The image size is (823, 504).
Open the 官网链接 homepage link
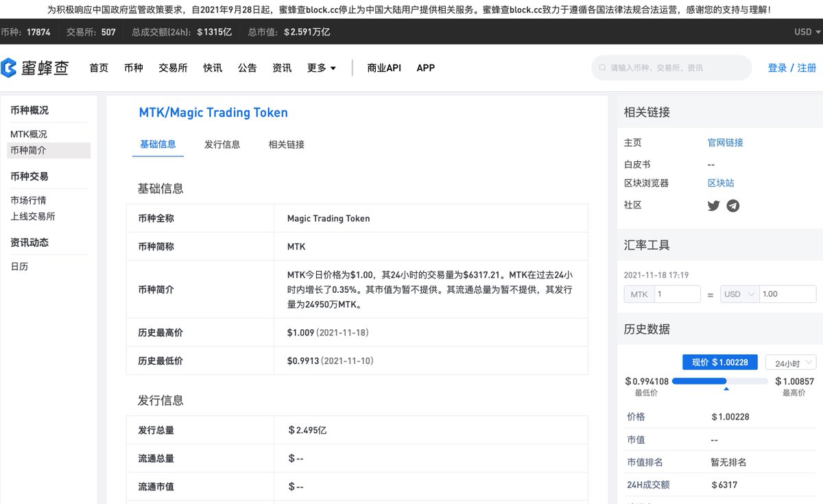pos(726,143)
